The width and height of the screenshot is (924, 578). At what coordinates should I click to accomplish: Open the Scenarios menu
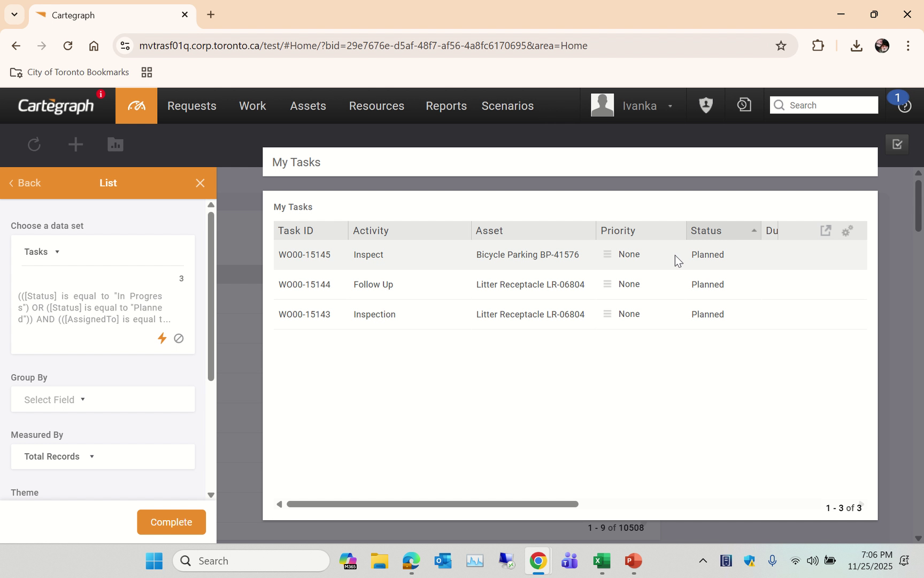pyautogui.click(x=507, y=106)
